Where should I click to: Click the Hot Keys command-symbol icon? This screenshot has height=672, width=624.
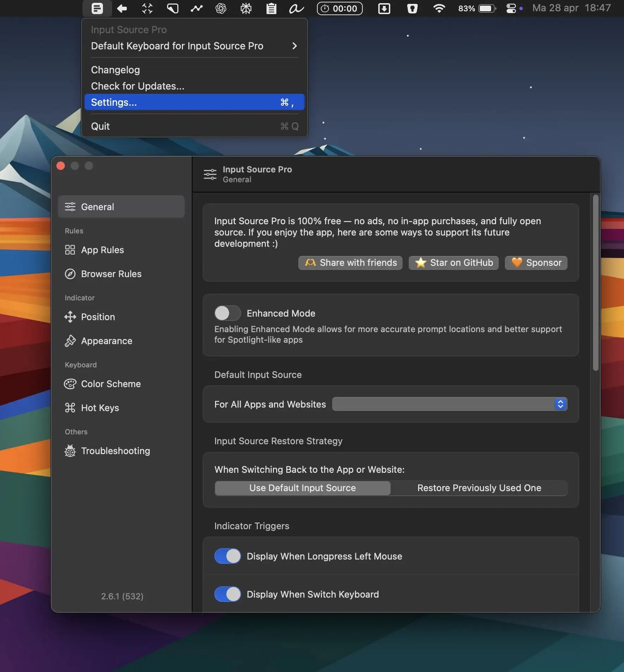70,408
